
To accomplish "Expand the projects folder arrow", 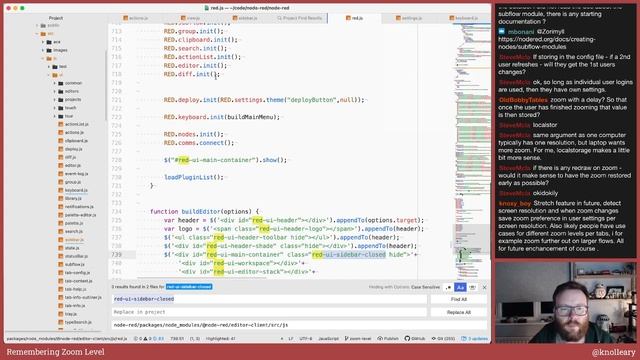I will coord(55,100).
